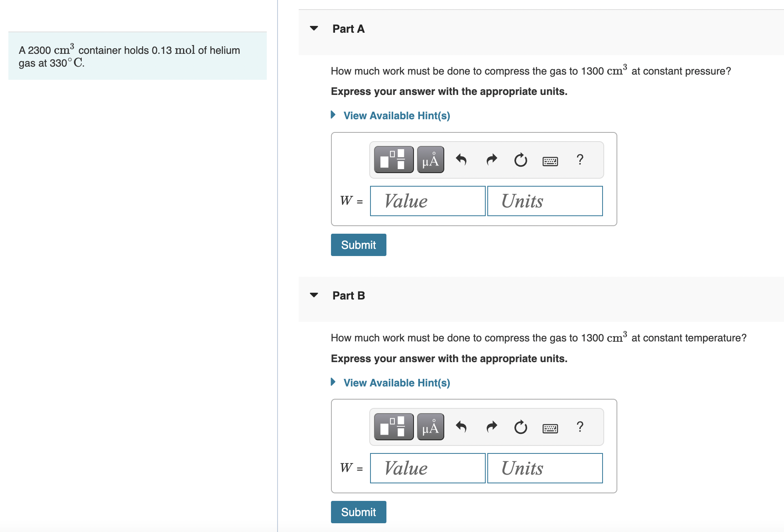Open the help question mark in Part A
Viewport: 784px width, 532px height.
580,160
